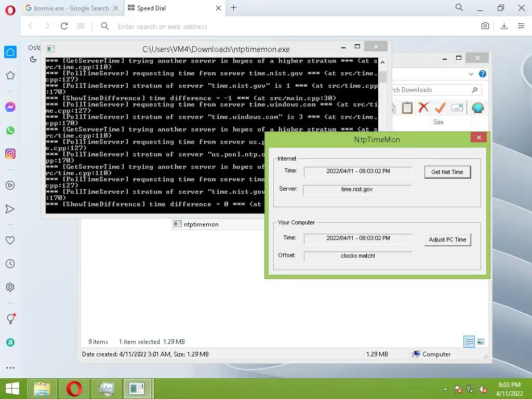Viewport: 532px width, 399px height.
Task: Open WhatsApp in Opera sidebar
Action: pyautogui.click(x=10, y=130)
